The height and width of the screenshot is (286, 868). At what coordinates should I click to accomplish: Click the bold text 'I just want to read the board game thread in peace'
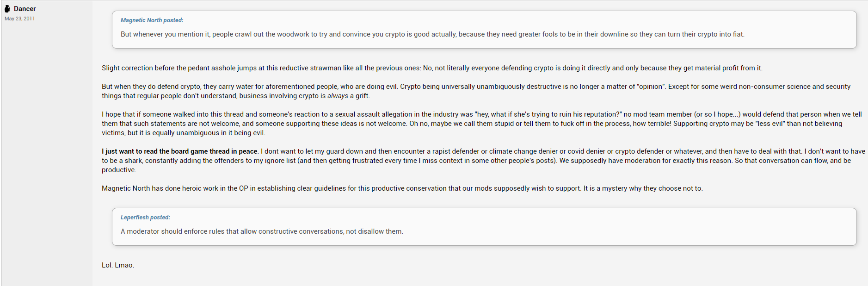(179, 151)
